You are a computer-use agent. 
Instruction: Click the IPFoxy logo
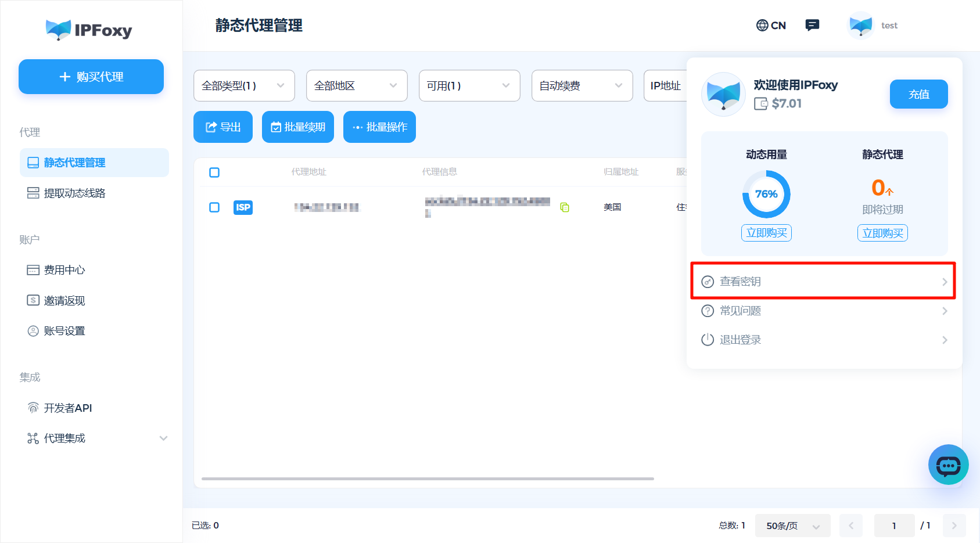point(89,30)
